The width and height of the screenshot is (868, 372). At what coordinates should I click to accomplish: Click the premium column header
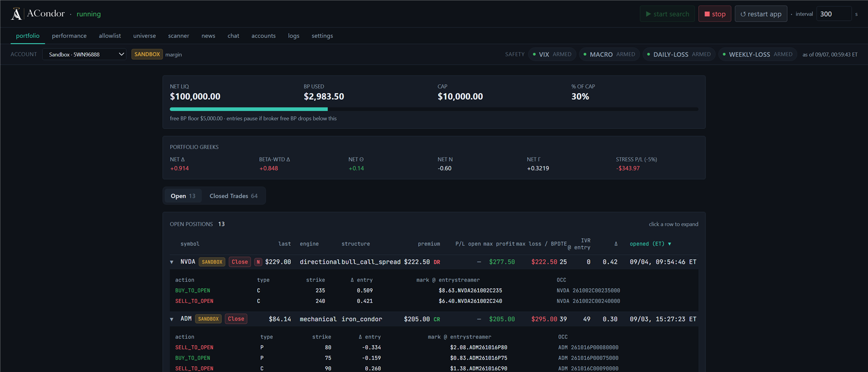[429, 244]
